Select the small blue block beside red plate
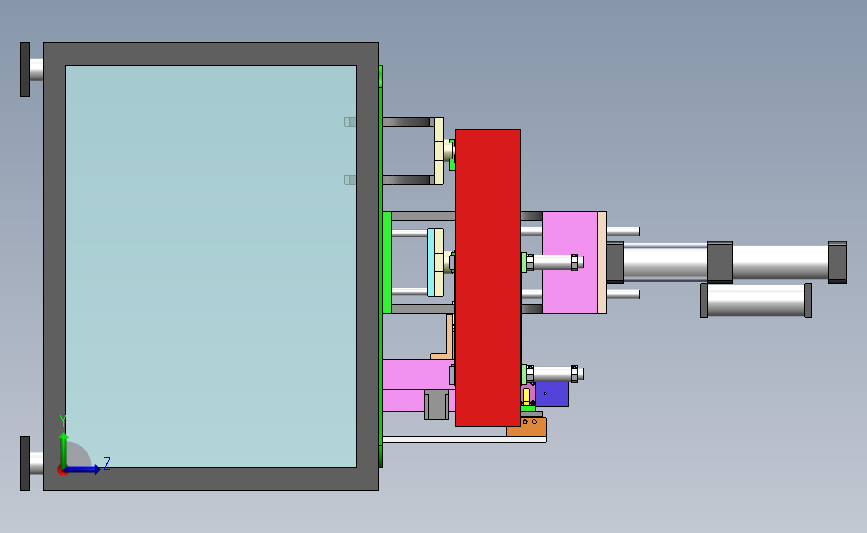This screenshot has width=867, height=533. [x=552, y=394]
